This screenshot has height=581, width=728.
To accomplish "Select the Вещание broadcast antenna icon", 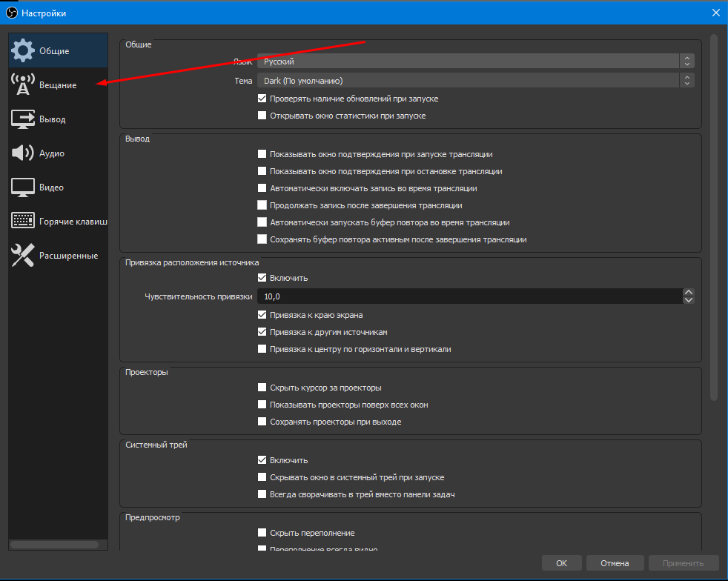I will tap(23, 85).
